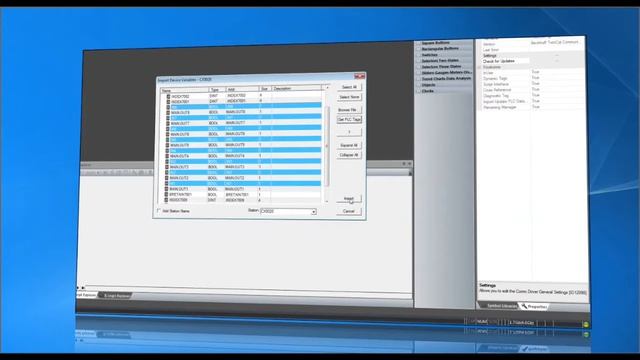Click the variable icon beside BRETAIN7001

167,195
